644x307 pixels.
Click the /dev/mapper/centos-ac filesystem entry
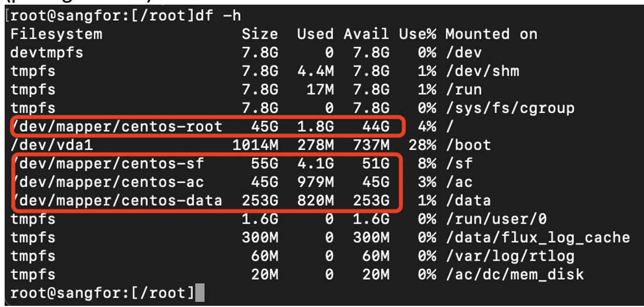click(107, 182)
